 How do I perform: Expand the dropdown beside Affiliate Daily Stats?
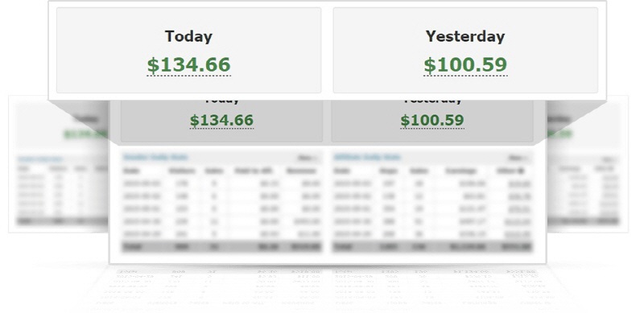(518, 158)
